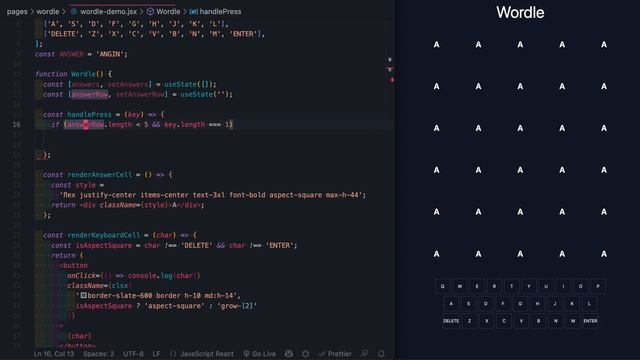
Task: Open the Wordle symbol breadcrumb
Action: pyautogui.click(x=168, y=11)
